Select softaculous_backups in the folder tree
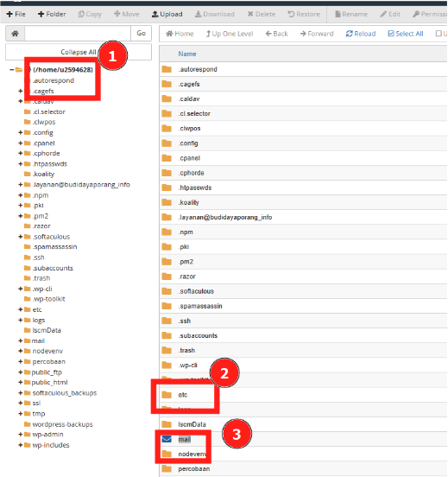448x477 pixels. click(65, 393)
